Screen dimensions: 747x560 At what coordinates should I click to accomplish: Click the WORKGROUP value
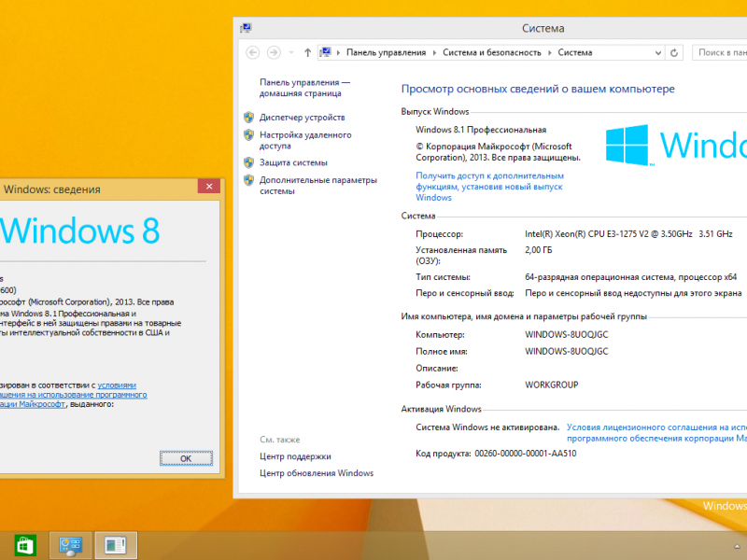(x=551, y=385)
